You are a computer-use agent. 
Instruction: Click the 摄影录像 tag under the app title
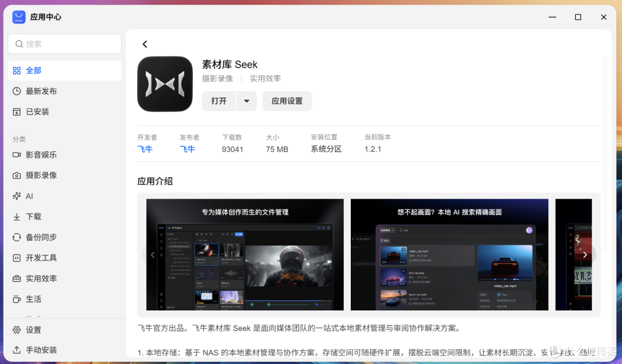tap(217, 78)
